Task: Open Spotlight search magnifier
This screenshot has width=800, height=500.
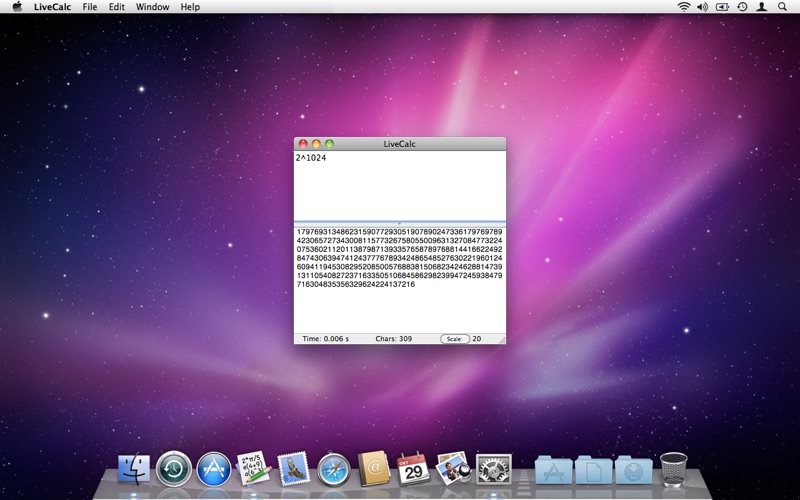Action: pyautogui.click(x=782, y=7)
